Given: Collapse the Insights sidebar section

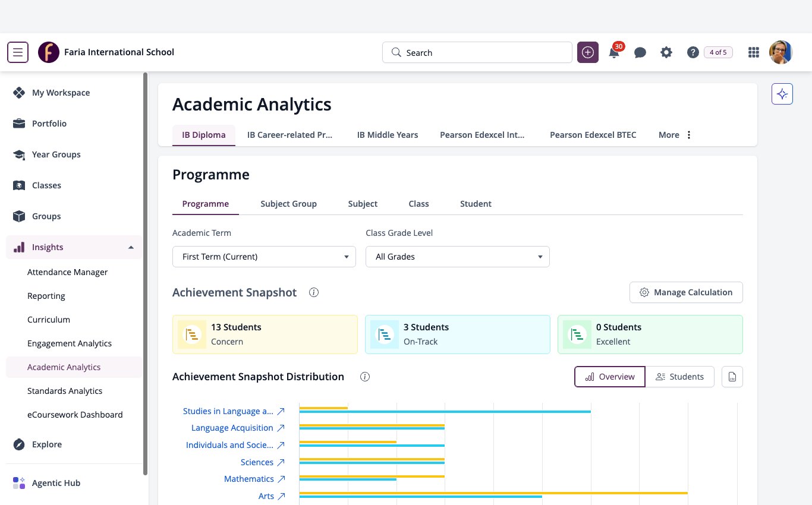Looking at the screenshot, I should (x=131, y=247).
